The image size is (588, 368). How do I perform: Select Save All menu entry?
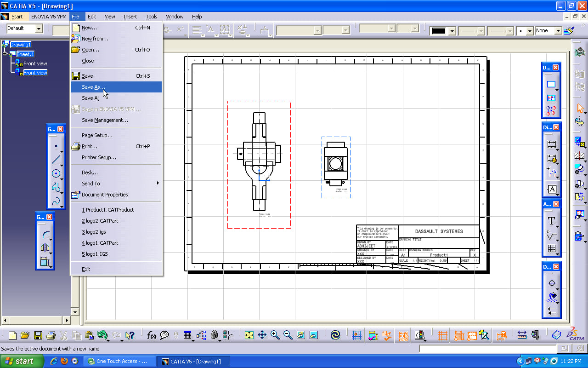pos(116,98)
